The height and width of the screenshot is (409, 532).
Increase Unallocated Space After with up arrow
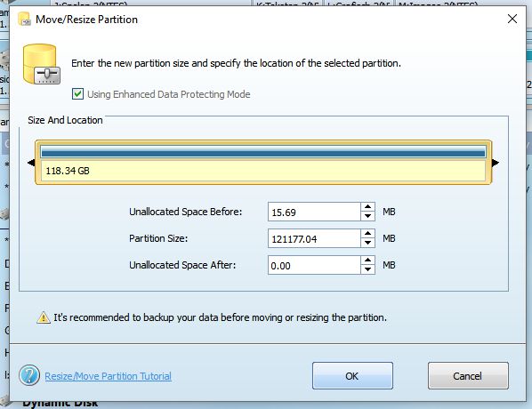[367, 261]
